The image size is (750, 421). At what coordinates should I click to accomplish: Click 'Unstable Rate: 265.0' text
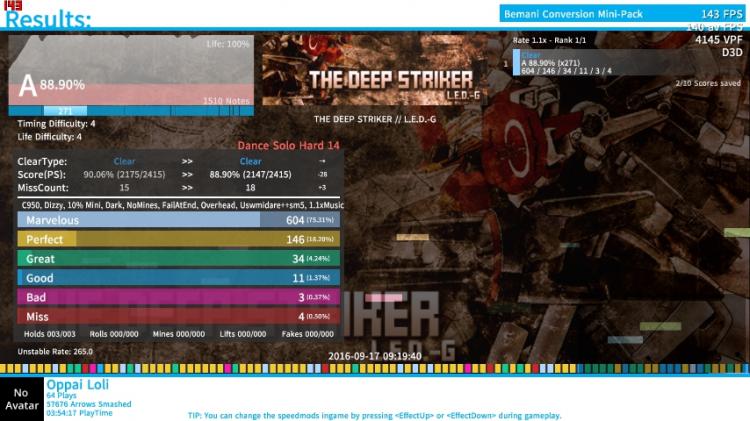coord(55,351)
